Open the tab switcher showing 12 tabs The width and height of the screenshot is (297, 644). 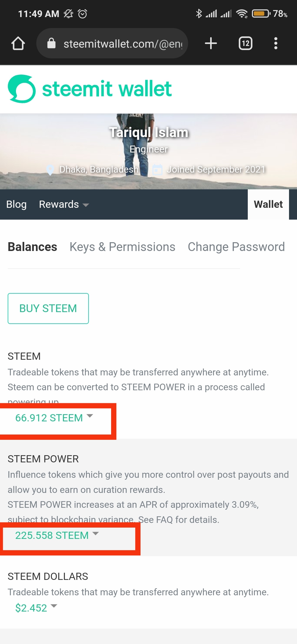[x=245, y=43]
